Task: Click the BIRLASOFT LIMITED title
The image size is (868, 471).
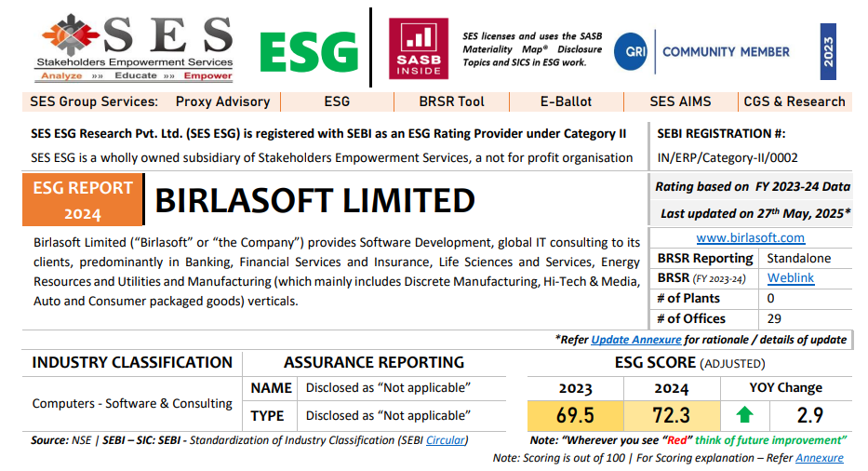Action: pos(314,200)
